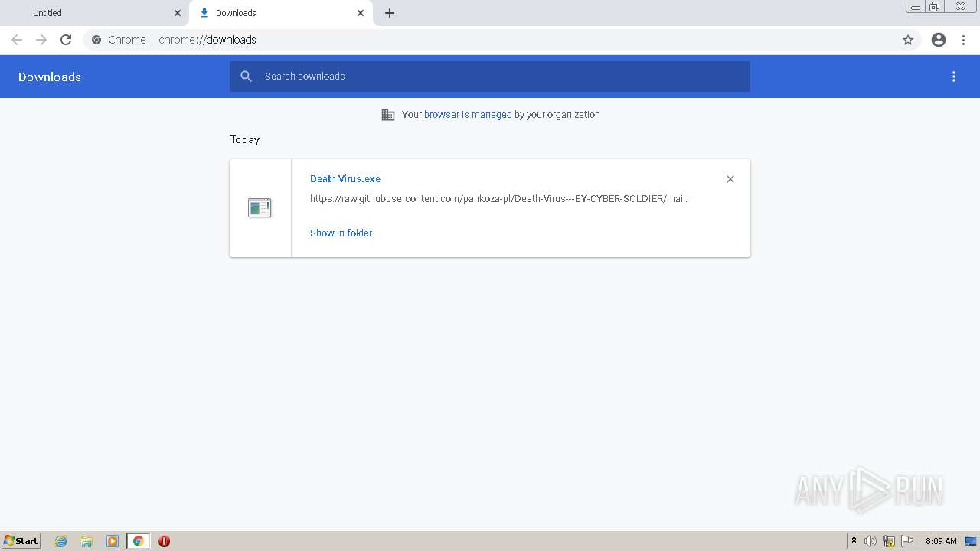Click the Chrome site info icon
The image size is (980, 551).
(x=96, y=40)
